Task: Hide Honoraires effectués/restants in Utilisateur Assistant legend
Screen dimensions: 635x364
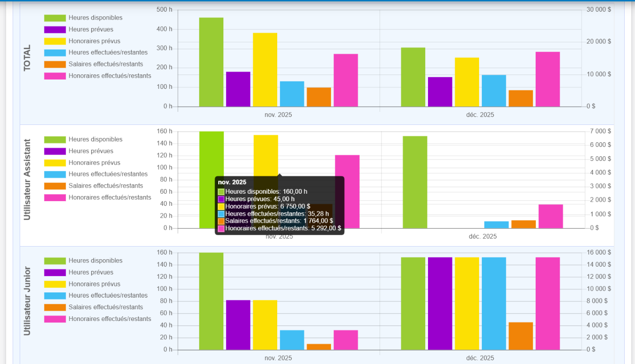Action: [110, 197]
